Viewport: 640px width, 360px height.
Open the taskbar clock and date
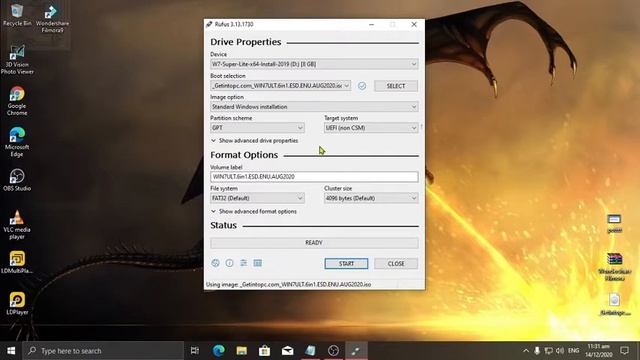click(599, 351)
